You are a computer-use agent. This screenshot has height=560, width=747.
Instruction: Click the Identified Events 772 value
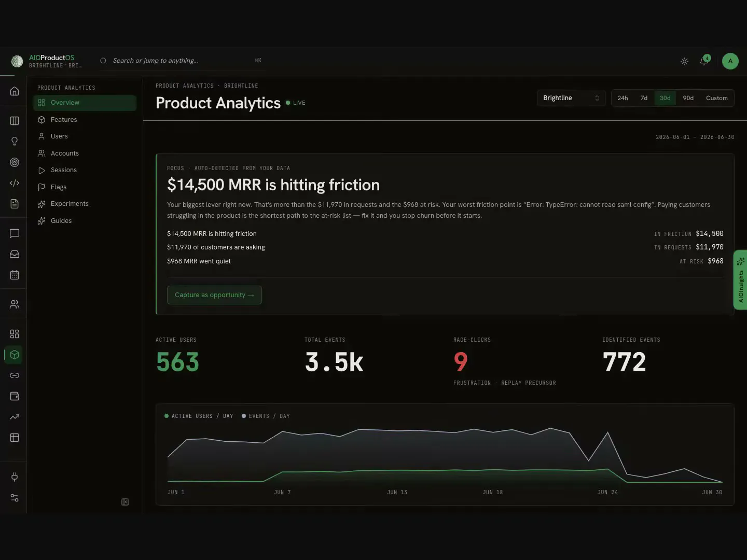tap(624, 362)
